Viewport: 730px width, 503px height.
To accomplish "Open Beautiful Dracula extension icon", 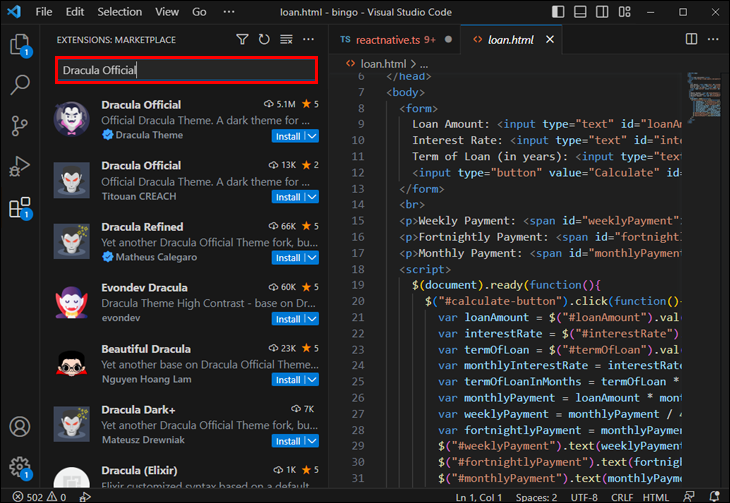I will 71,363.
